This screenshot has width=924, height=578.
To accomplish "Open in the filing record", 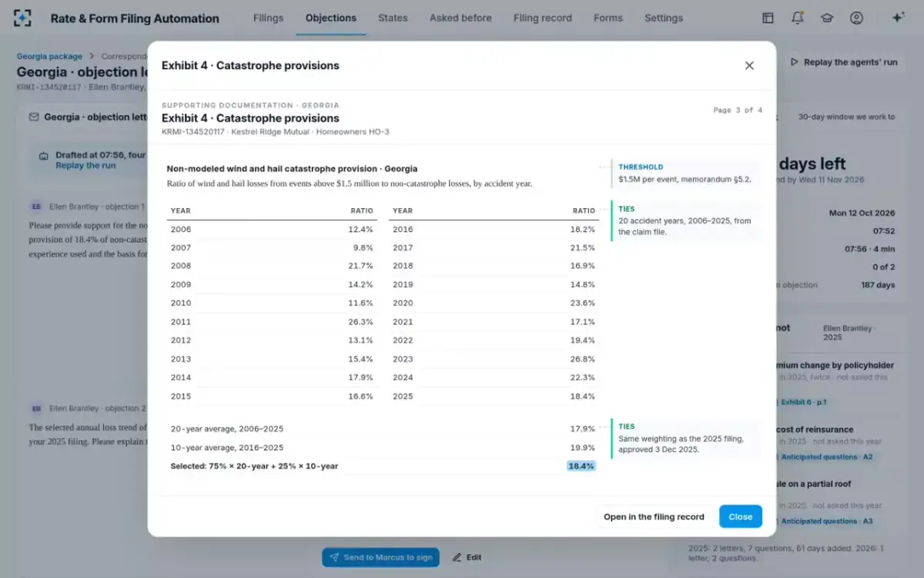I will [654, 516].
